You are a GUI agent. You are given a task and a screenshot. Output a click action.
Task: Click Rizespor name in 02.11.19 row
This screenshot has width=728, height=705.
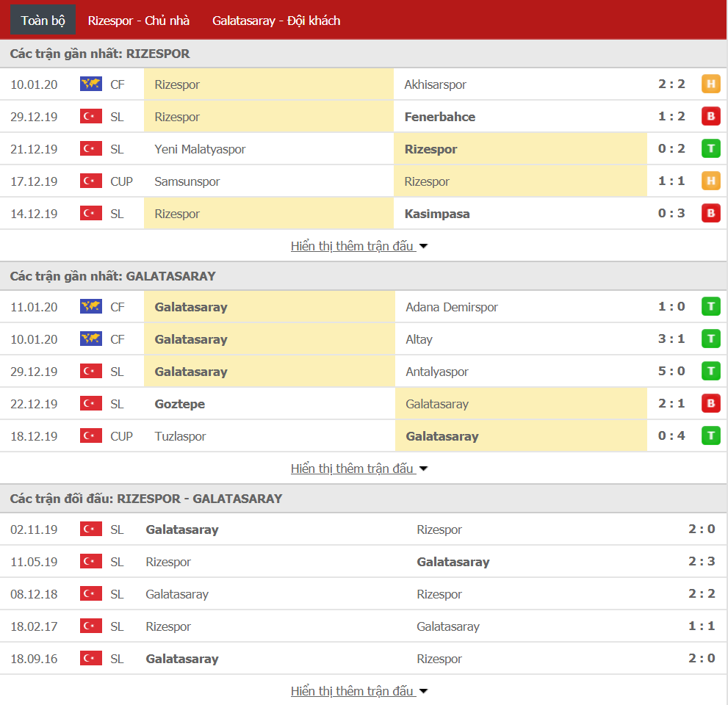pos(439,529)
